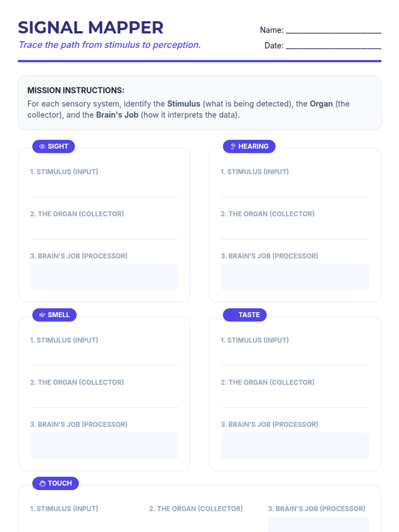Click the SIGNAL MAPPER title
The width and height of the screenshot is (399, 532).
[x=90, y=28]
